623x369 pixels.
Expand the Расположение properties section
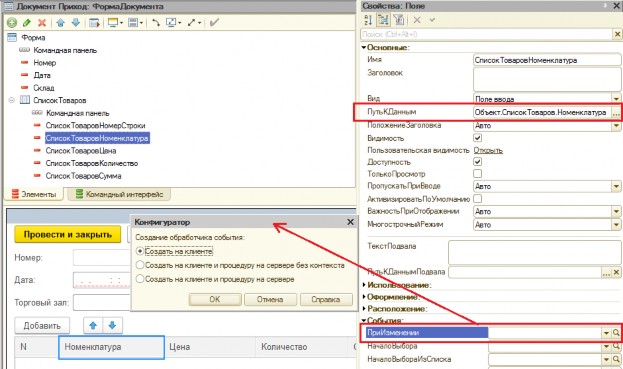[364, 309]
